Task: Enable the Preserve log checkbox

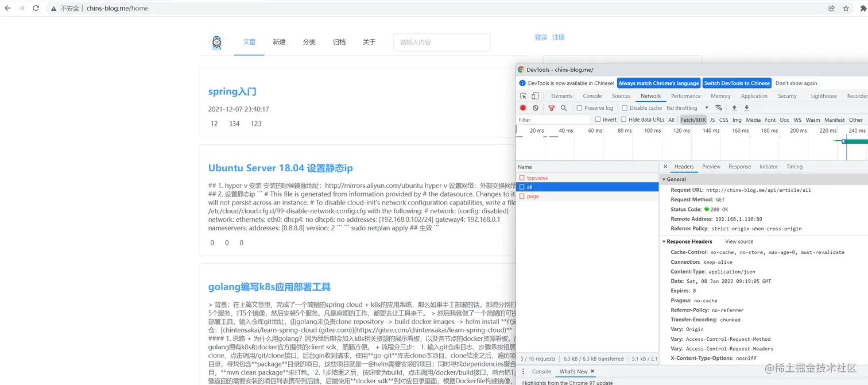Action: (579, 108)
